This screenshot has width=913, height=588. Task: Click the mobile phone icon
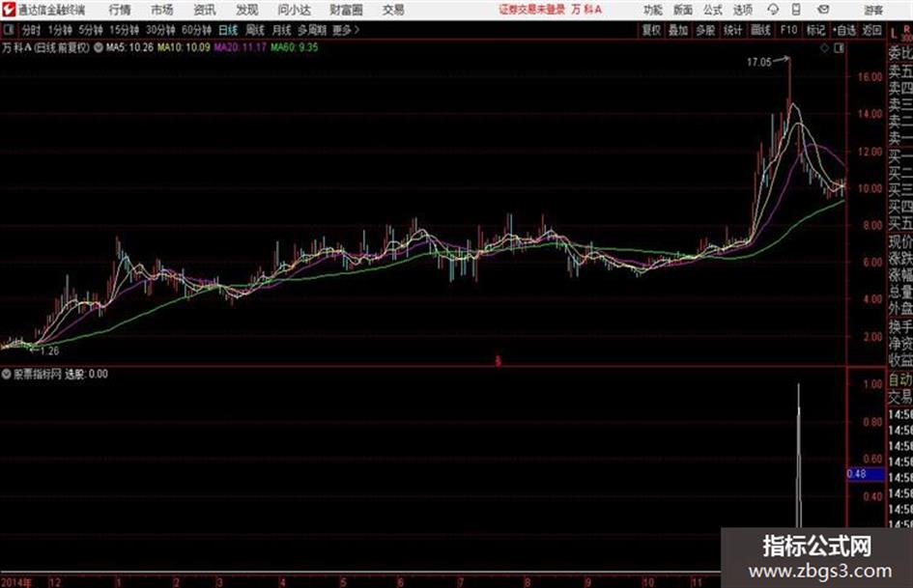click(x=796, y=10)
